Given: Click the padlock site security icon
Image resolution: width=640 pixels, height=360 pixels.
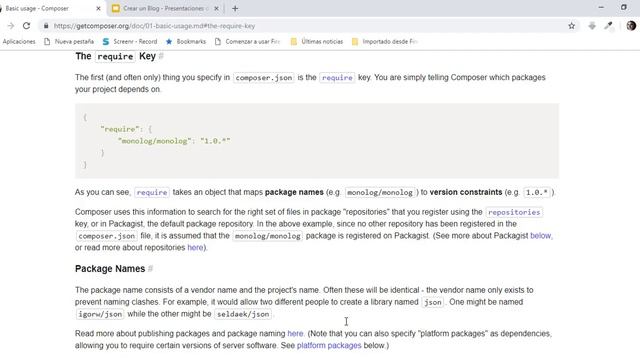Looking at the screenshot, I should pos(46,26).
